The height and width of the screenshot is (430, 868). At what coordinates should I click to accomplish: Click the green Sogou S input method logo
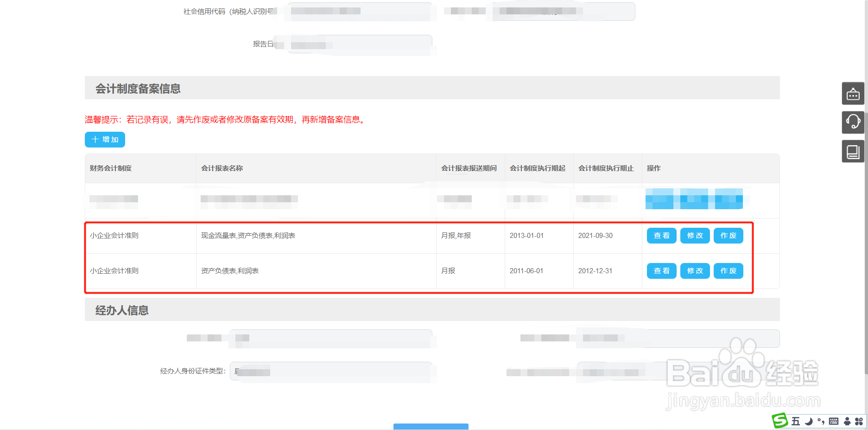[x=780, y=421]
